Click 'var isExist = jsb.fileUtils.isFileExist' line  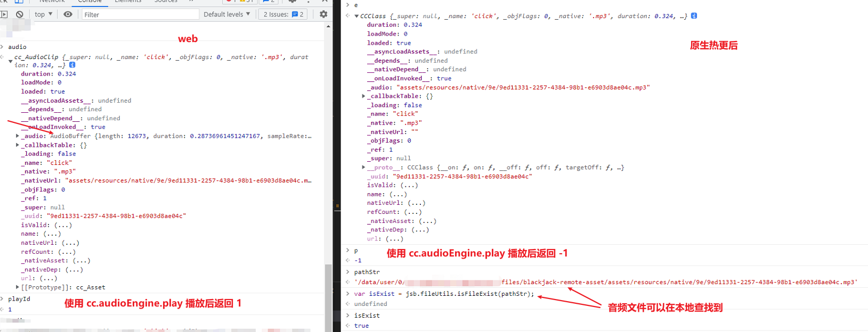(444, 294)
